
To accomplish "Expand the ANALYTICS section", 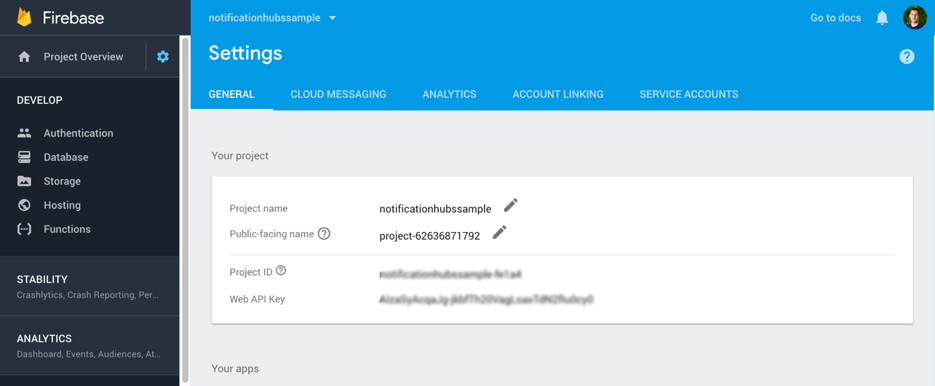I will coord(89,345).
